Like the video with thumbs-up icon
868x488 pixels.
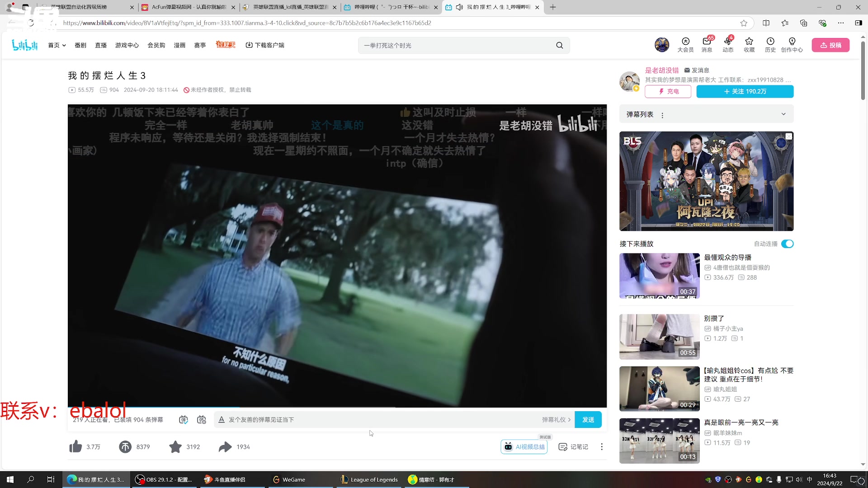(75, 446)
